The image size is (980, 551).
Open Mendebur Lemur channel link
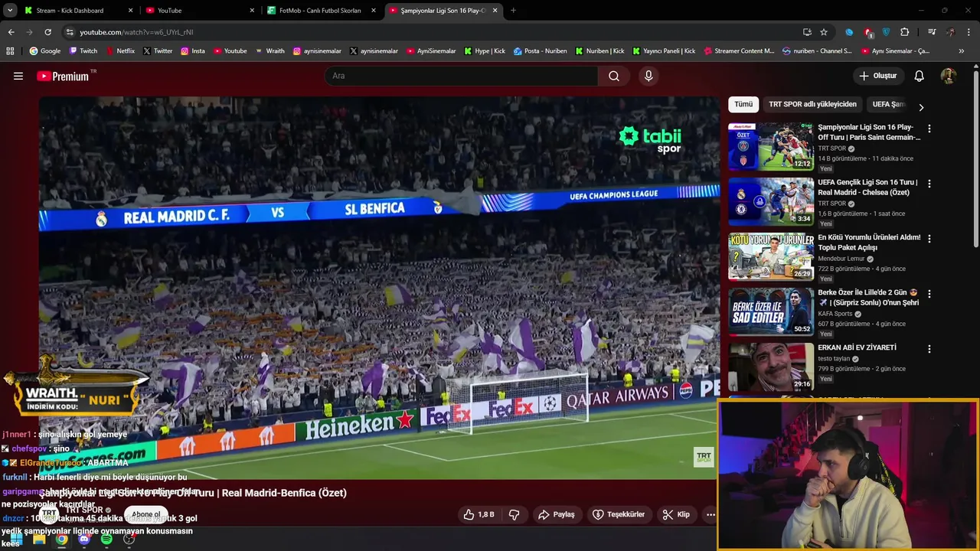pos(841,259)
